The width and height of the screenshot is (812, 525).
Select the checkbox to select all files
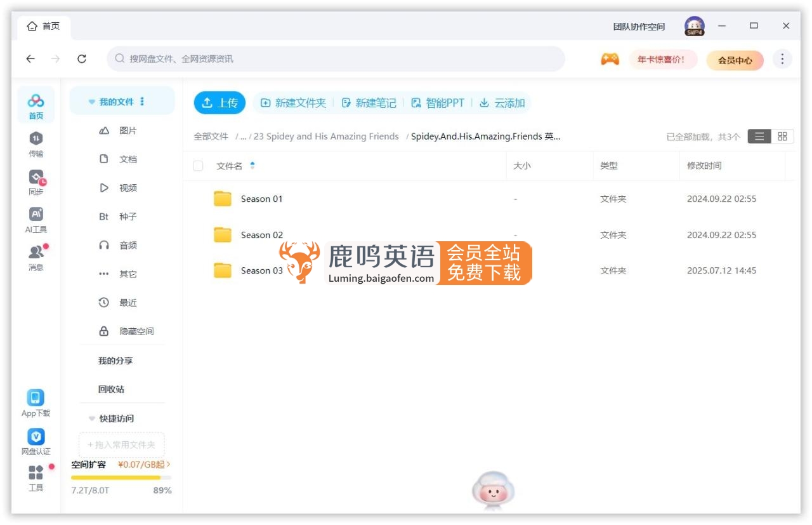(x=199, y=165)
